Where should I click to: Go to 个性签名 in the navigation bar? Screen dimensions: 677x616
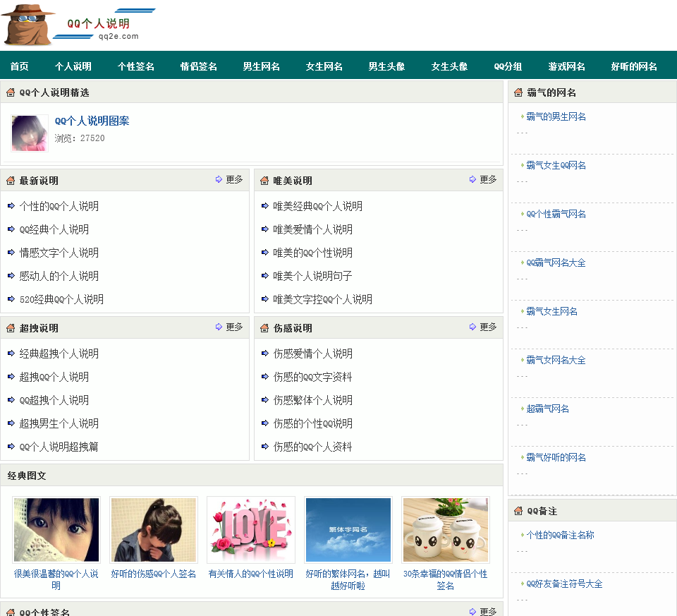[135, 66]
